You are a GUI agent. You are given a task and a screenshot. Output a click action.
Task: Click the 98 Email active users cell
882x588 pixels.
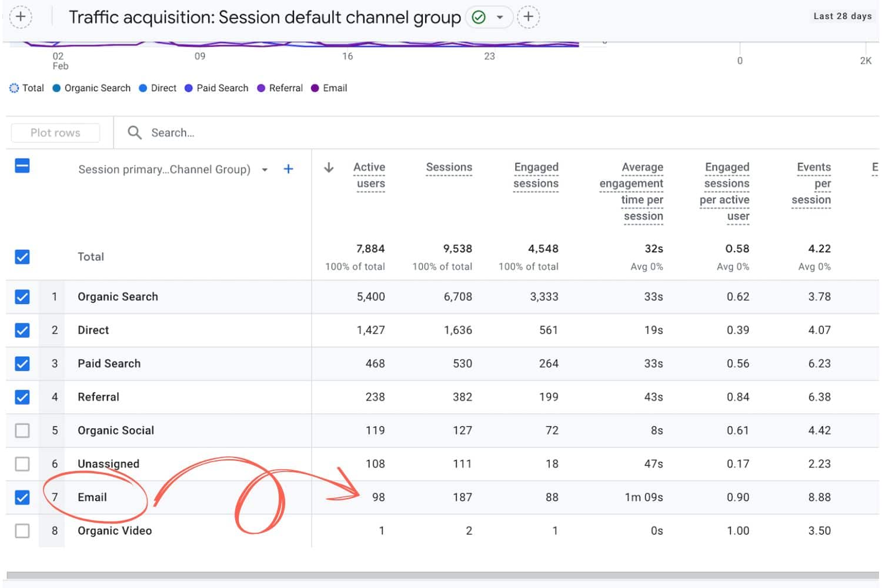[379, 497]
